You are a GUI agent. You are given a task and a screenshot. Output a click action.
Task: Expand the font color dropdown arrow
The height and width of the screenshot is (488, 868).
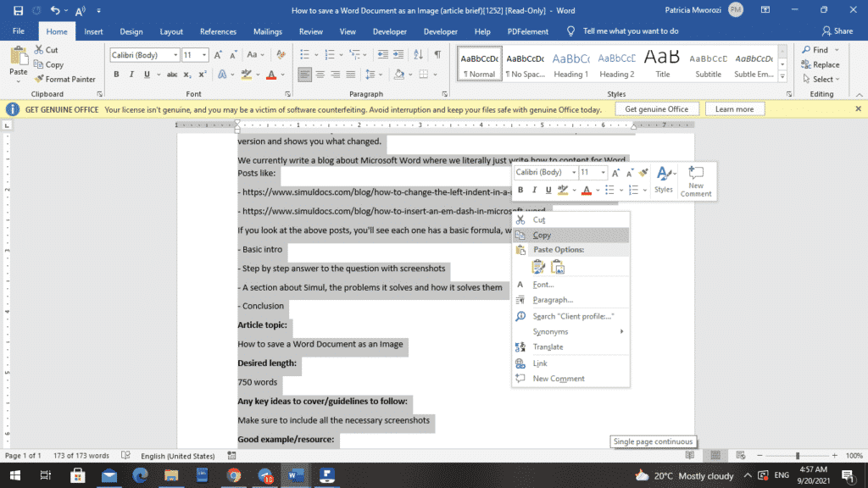coord(282,75)
